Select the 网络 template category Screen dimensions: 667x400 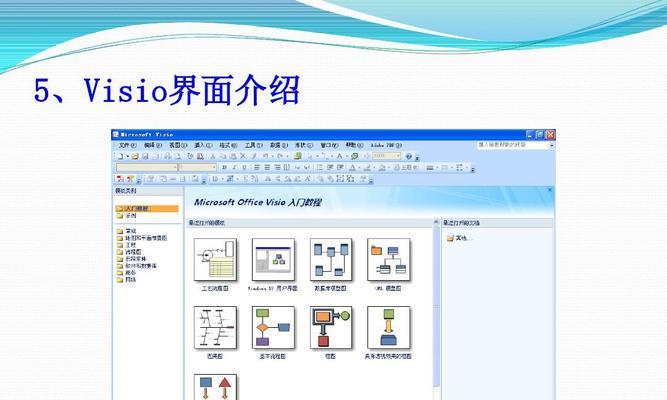127,280
